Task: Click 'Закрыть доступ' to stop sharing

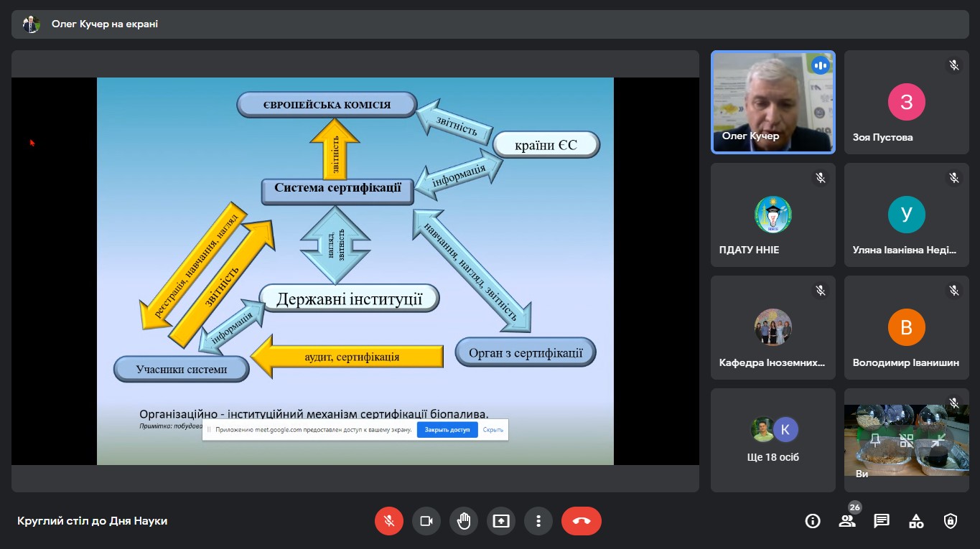Action: (447, 430)
